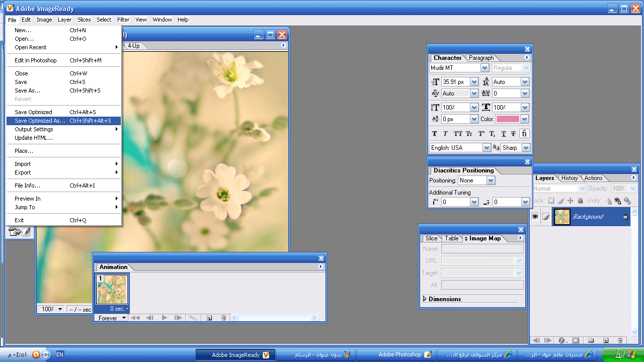The height and width of the screenshot is (362, 644).
Task: Open the Forever looping options dropdown
Action: [124, 318]
